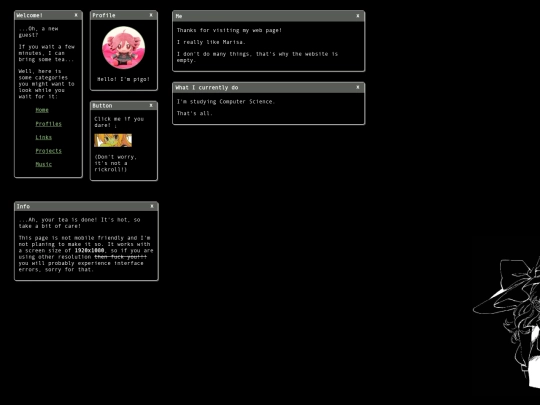This screenshot has height=405, width=540.
Task: Close the Me window
Action: click(x=358, y=16)
